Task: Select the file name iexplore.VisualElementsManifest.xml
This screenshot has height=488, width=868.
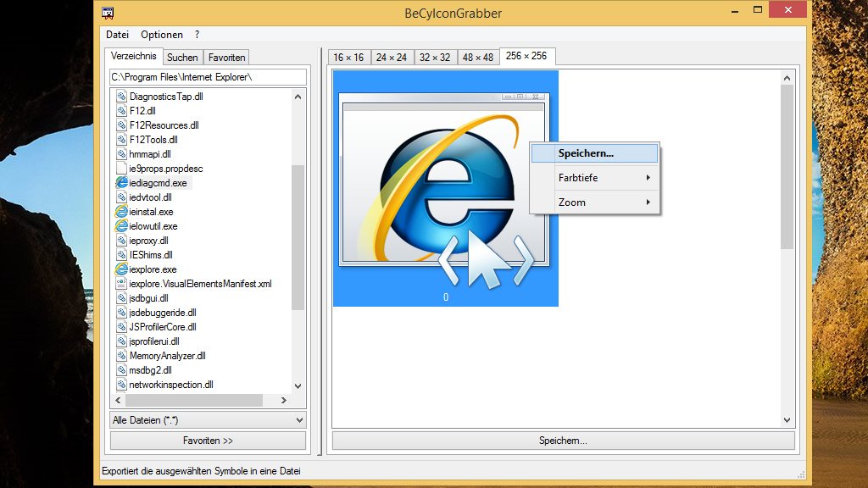Action: tap(200, 284)
